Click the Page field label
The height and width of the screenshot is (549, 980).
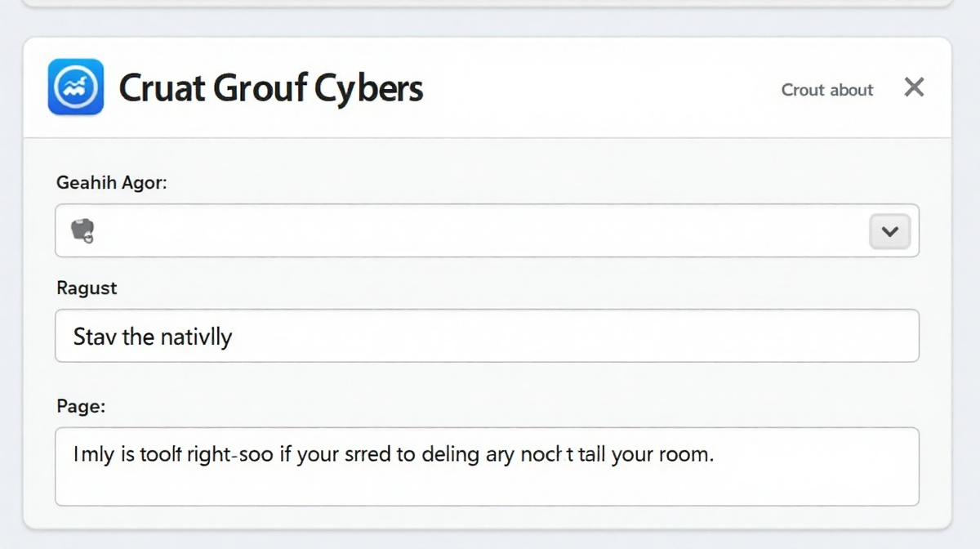(x=81, y=405)
